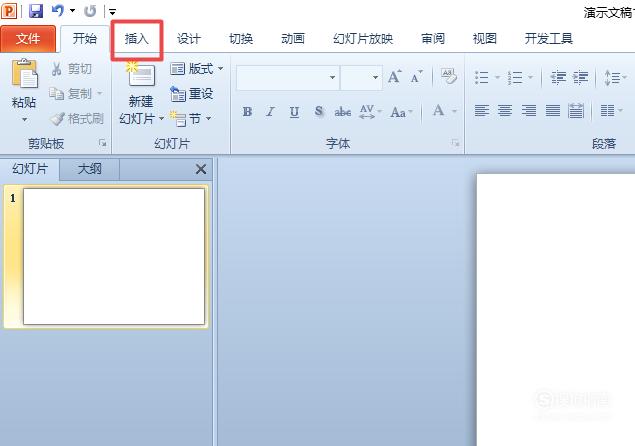Image resolution: width=635 pixels, height=446 pixels.
Task: Open the 开发工具 developer tab
Action: [x=548, y=39]
